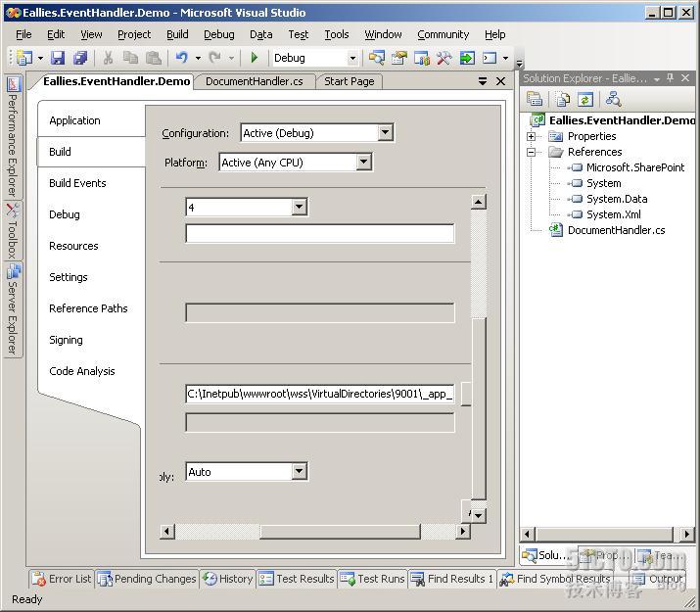Open the Test Results panel tab
The width and height of the screenshot is (700, 612).
[297, 579]
